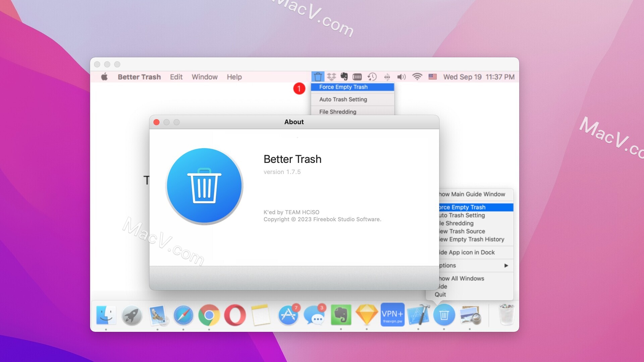Click the Dropbox menu bar icon
This screenshot has height=362, width=644.
(x=331, y=77)
